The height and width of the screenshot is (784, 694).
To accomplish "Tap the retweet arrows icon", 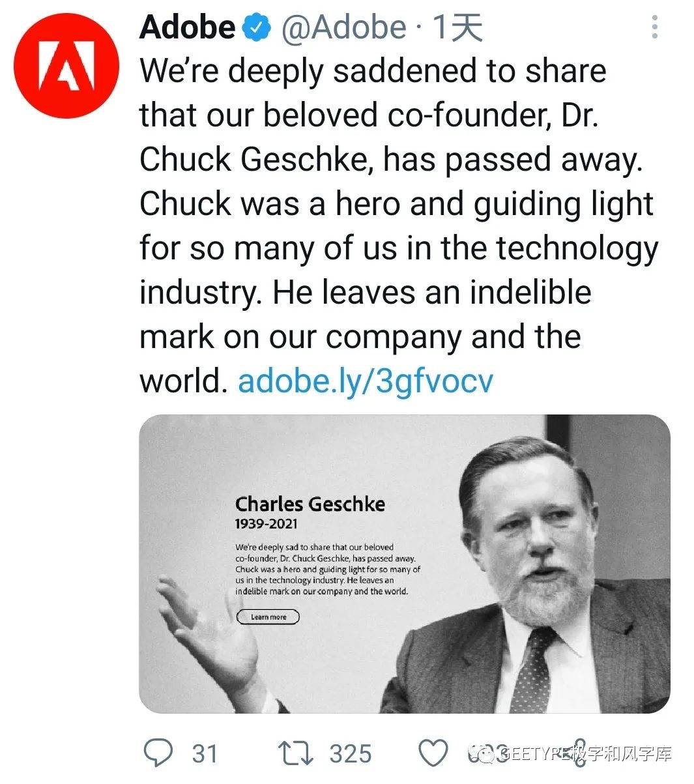I will point(296,753).
